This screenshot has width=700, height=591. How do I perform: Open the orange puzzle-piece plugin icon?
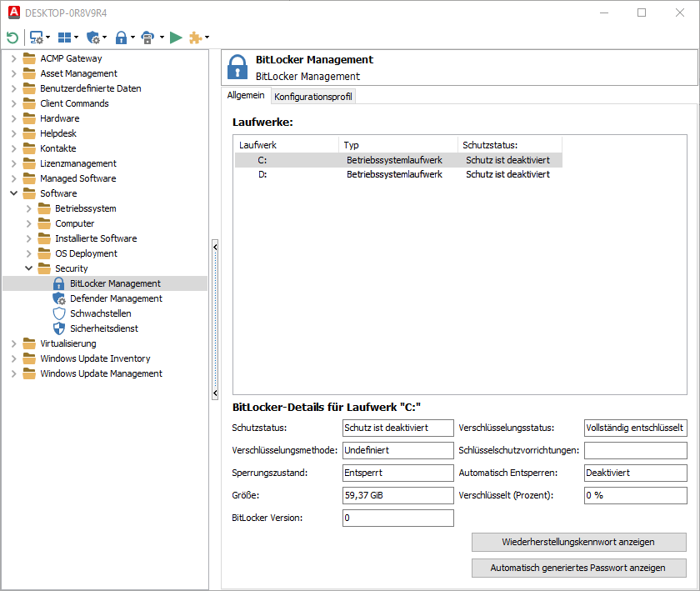194,38
